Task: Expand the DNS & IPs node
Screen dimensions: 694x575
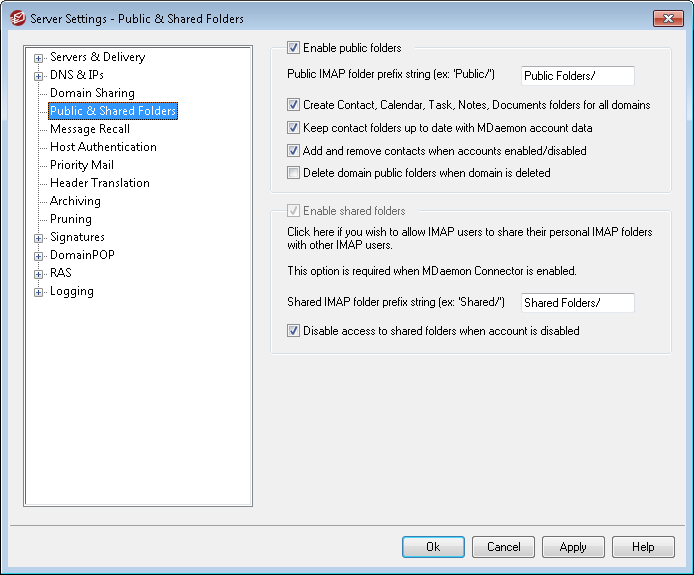Action: tap(38, 76)
